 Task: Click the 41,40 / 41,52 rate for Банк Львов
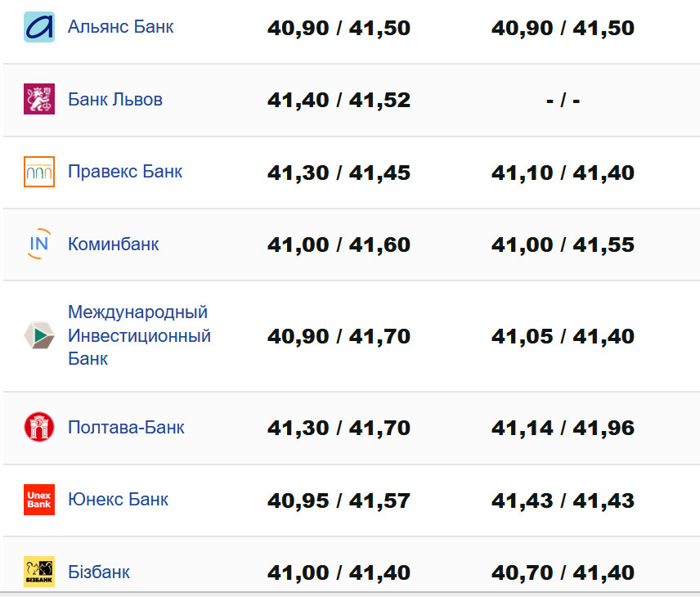(339, 101)
